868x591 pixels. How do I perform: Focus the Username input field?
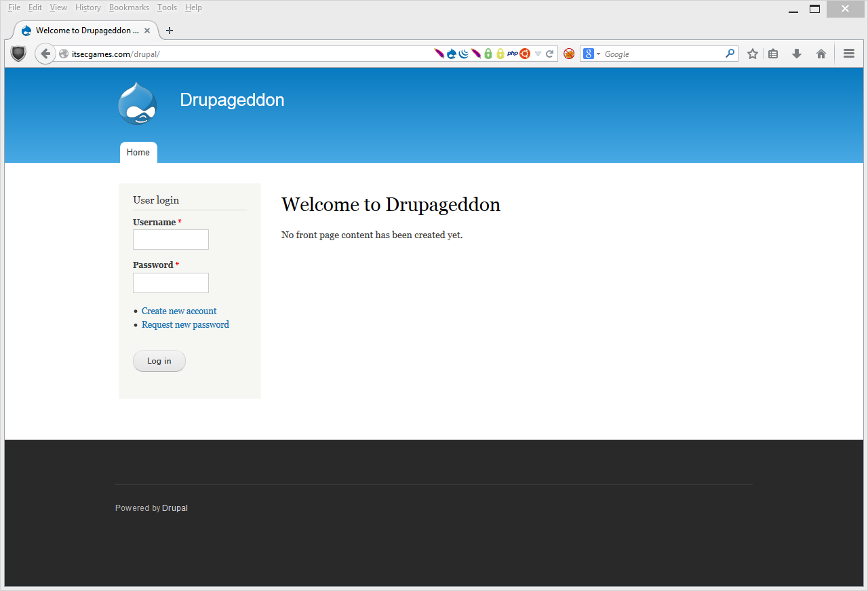click(x=171, y=240)
